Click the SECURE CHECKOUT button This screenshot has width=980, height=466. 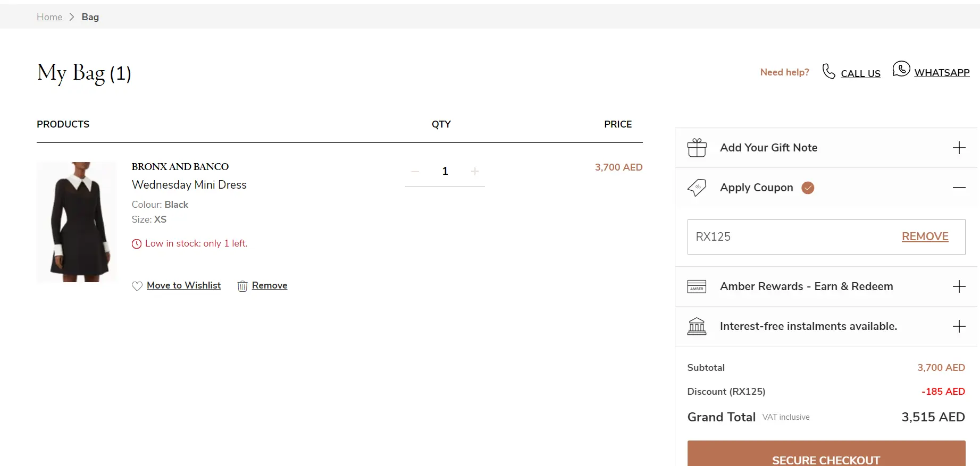(826, 454)
